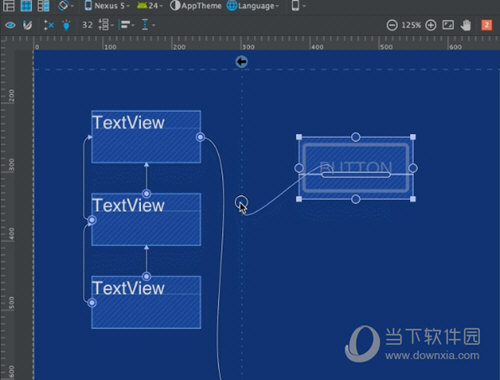The image size is (500, 380).
Task: Click the infer constraints lightbulb icon
Action: (x=66, y=25)
